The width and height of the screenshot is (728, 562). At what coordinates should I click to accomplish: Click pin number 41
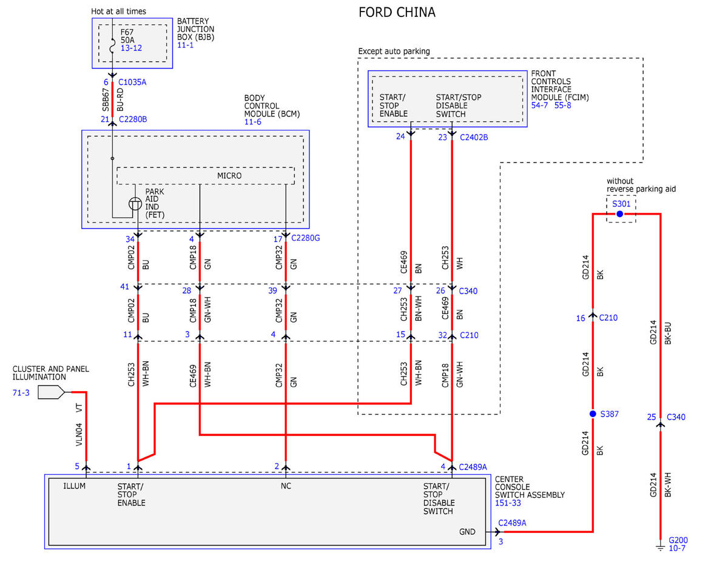click(x=125, y=286)
